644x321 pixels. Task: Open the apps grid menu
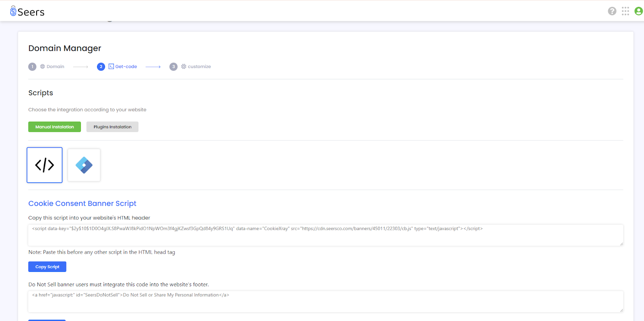click(x=625, y=11)
